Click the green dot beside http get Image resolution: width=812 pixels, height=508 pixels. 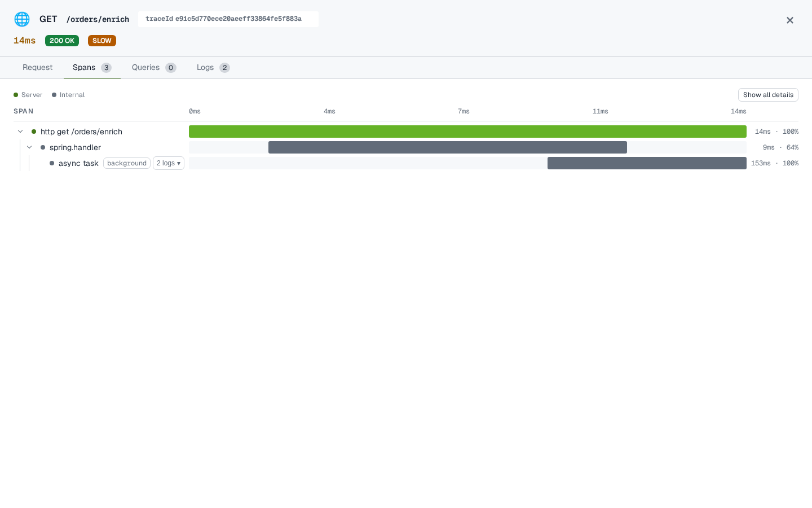[34, 132]
